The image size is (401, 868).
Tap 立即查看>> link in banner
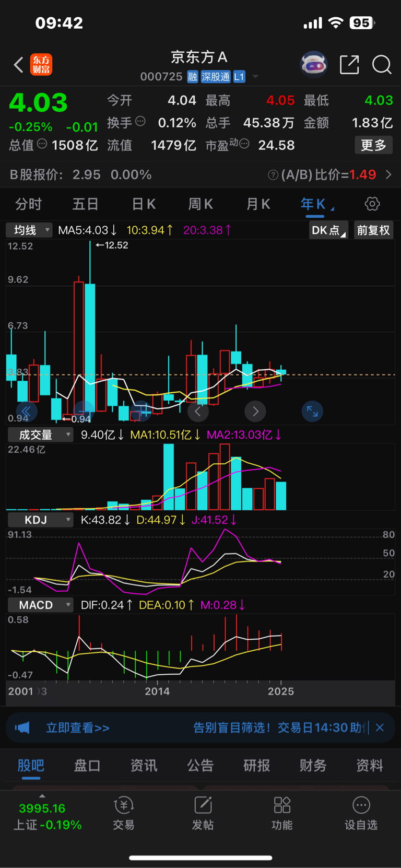click(78, 728)
